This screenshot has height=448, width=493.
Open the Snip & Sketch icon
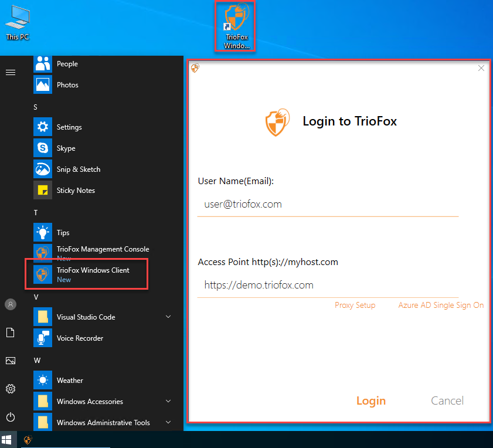coord(43,169)
